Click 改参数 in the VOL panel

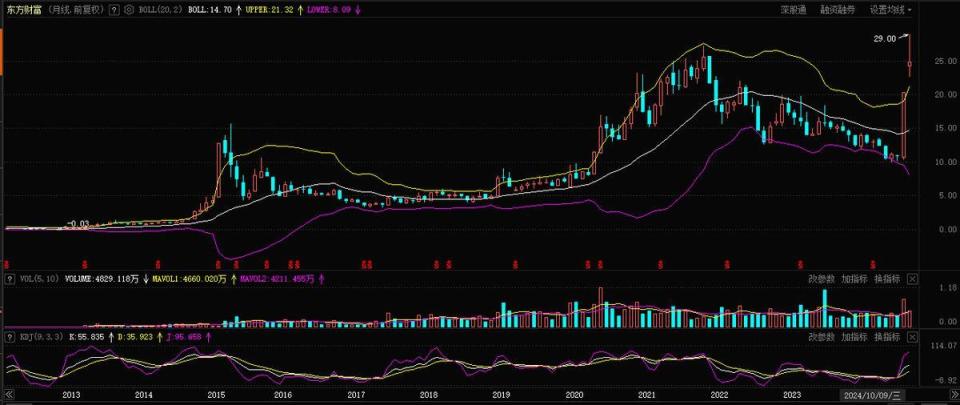point(821,279)
